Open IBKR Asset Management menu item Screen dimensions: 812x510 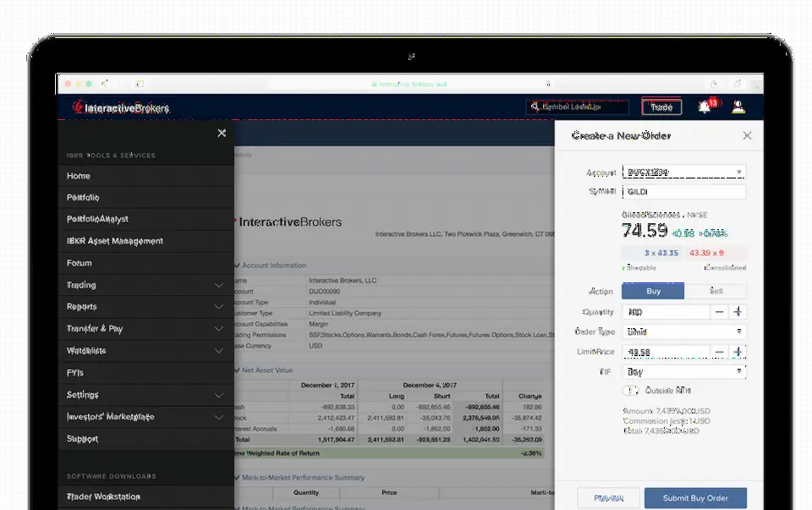[145, 241]
